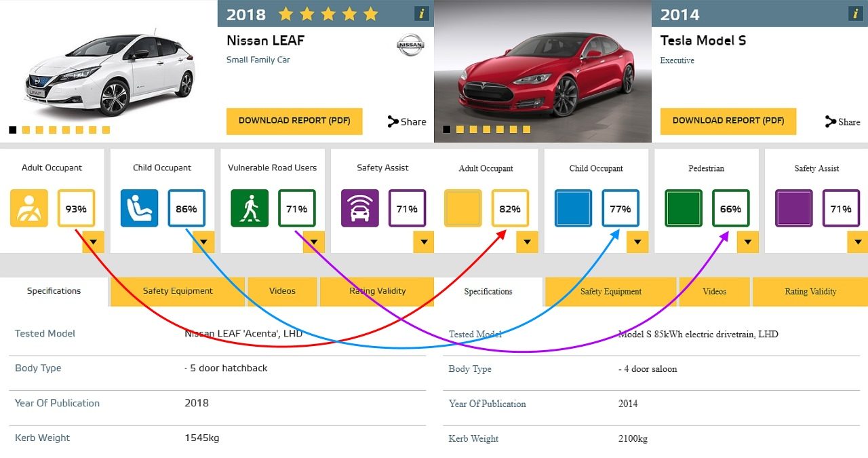Select the first black dot under the Nissan LEAF photo
The height and width of the screenshot is (458, 868).
click(x=12, y=130)
